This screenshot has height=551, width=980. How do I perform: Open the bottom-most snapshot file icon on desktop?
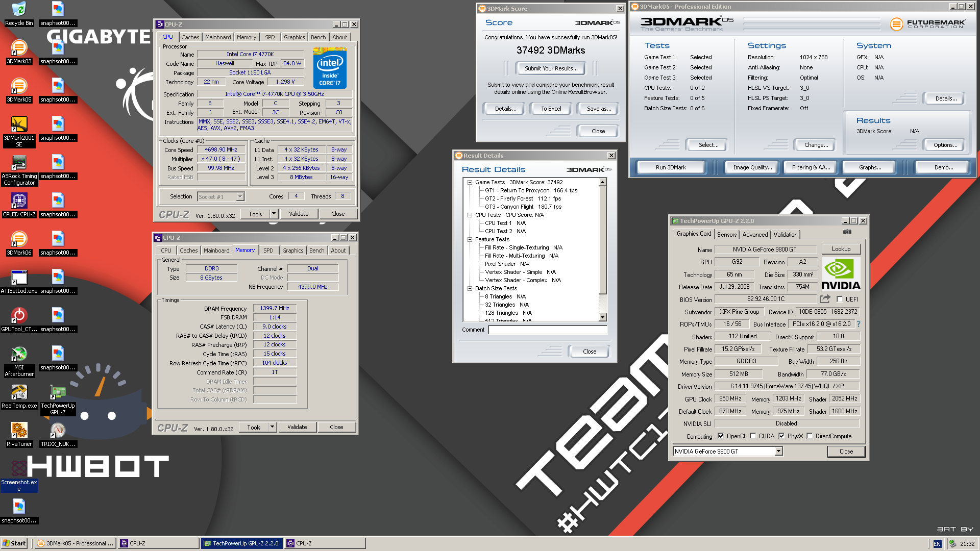(19, 511)
